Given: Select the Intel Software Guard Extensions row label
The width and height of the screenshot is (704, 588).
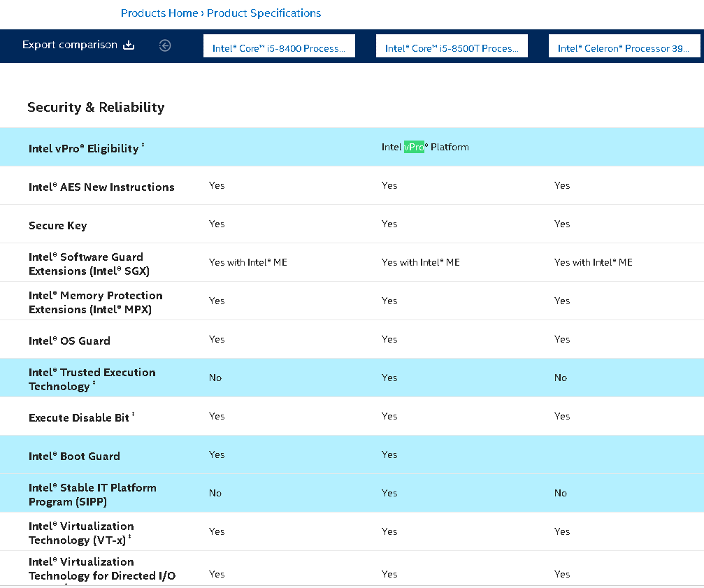Looking at the screenshot, I should [89, 264].
